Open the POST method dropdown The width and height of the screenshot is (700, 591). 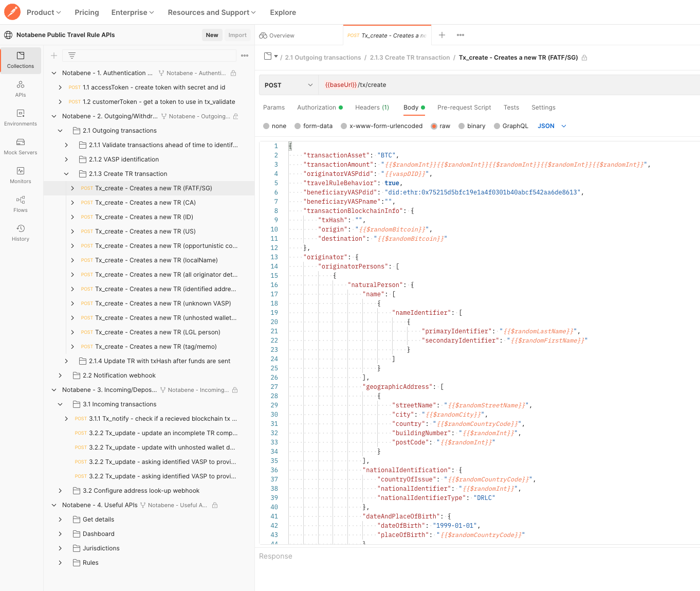pyautogui.click(x=288, y=85)
